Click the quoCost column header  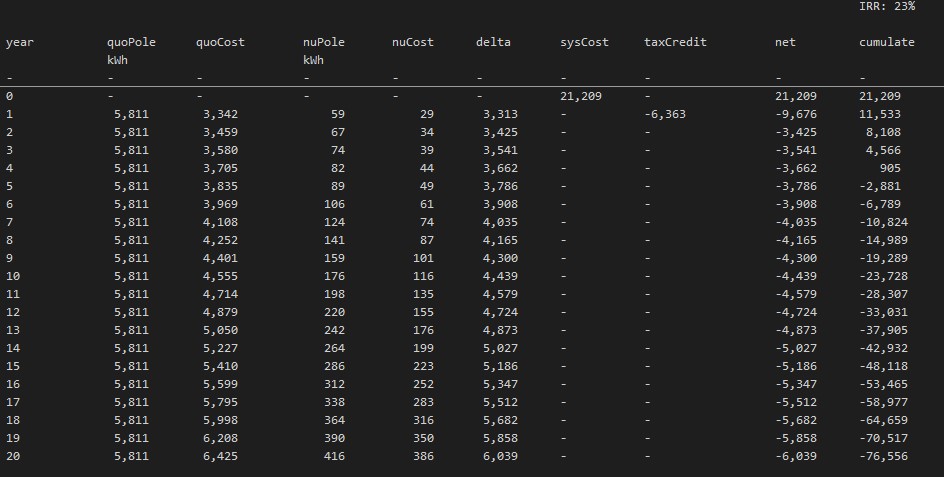click(220, 42)
